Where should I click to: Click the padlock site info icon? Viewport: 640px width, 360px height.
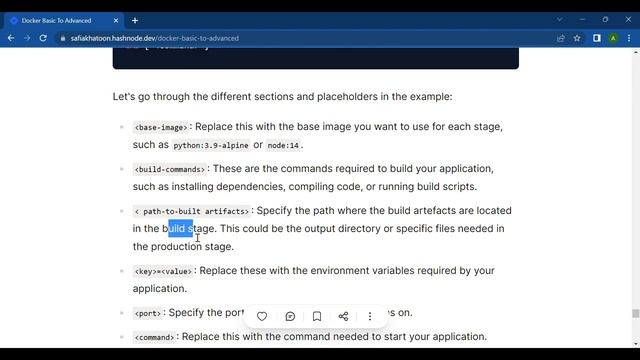tap(62, 38)
